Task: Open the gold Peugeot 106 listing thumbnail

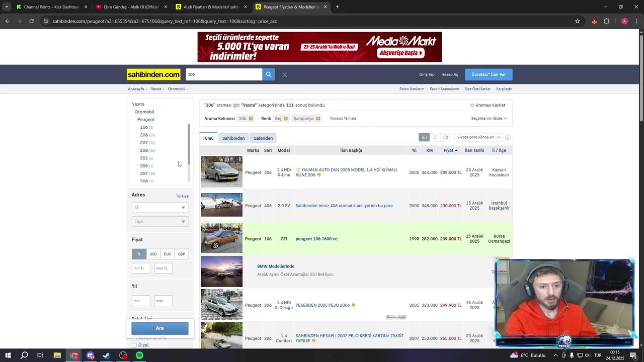Action: coord(221,238)
